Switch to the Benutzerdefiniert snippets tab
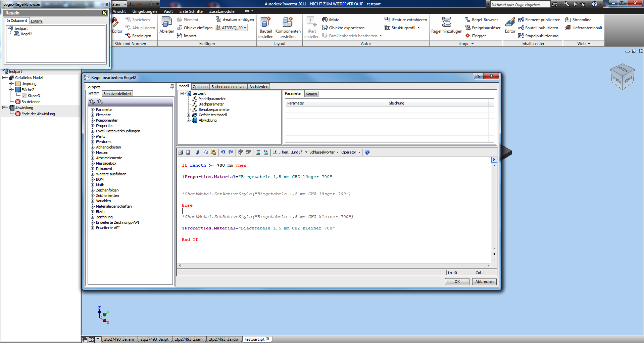This screenshot has height=343, width=644. coord(117,94)
